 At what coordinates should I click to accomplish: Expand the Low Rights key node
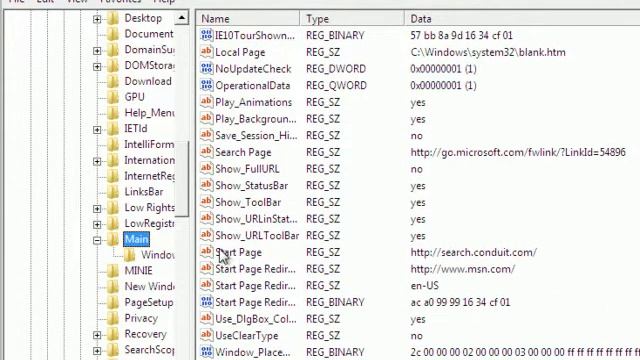tap(97, 209)
